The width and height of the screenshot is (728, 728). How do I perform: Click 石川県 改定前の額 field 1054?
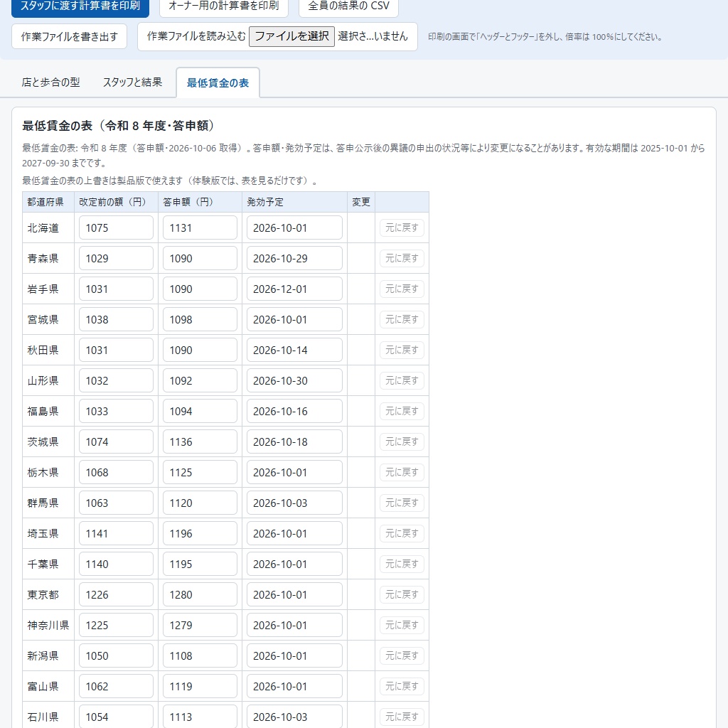click(116, 717)
